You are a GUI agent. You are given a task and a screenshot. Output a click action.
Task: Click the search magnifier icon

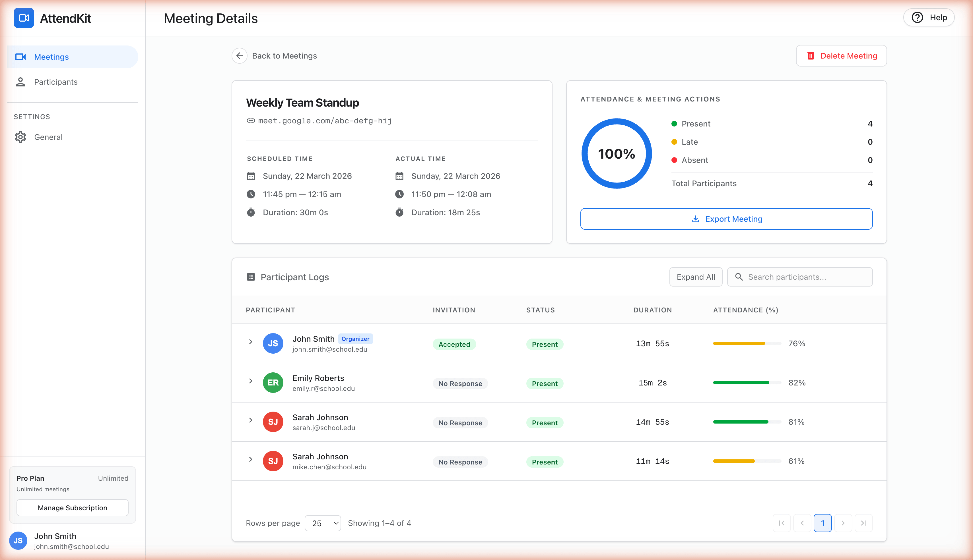pos(739,277)
